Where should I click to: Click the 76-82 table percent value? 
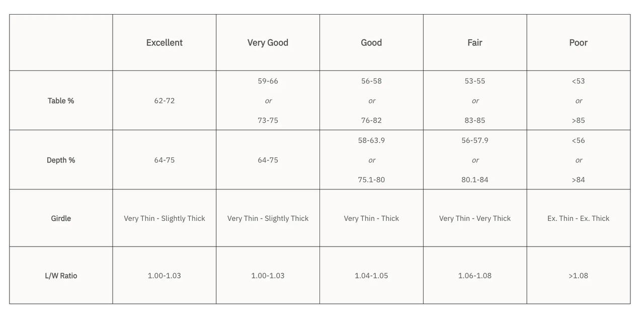(371, 120)
